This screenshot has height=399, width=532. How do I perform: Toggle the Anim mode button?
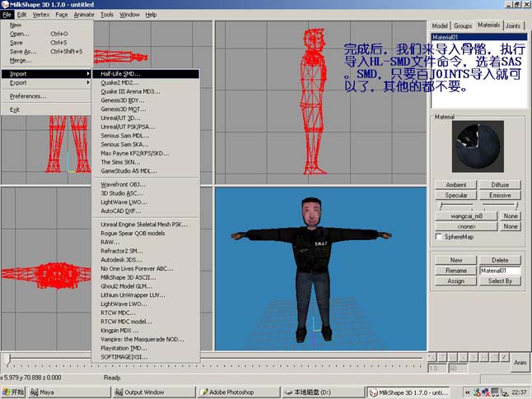click(520, 362)
